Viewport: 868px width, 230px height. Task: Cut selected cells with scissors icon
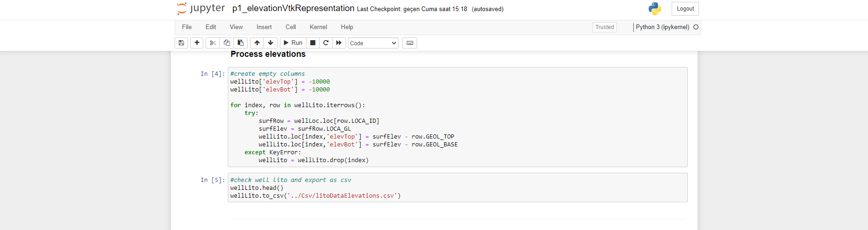click(212, 43)
